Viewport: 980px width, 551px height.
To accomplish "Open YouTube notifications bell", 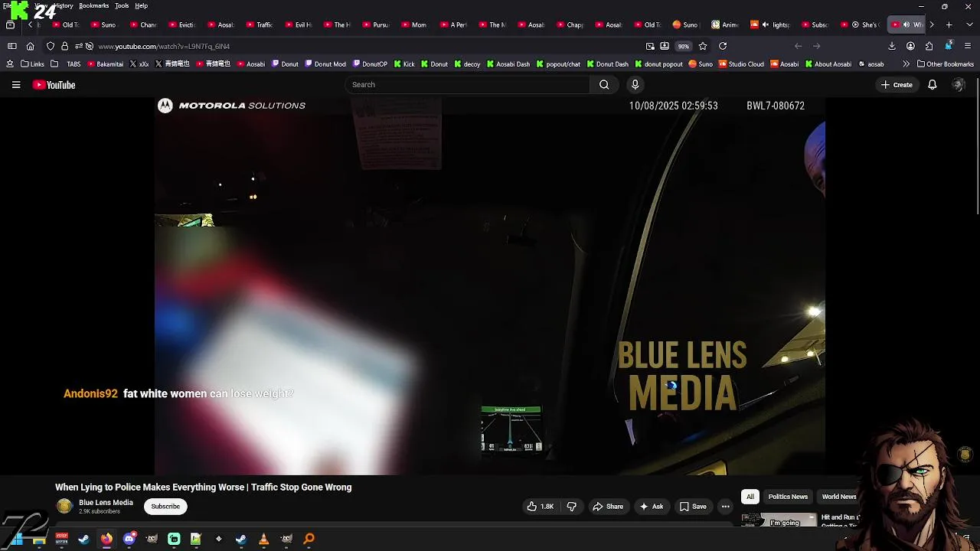I will pyautogui.click(x=932, y=85).
